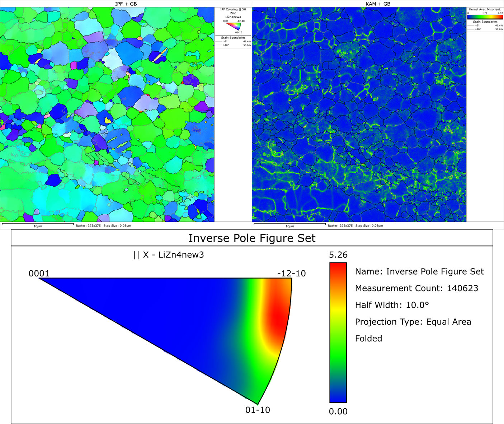Viewport: 504px width, 424px height.
Task: Click the Kernel Aver. Misorient. color bar
Action: click(x=485, y=17)
